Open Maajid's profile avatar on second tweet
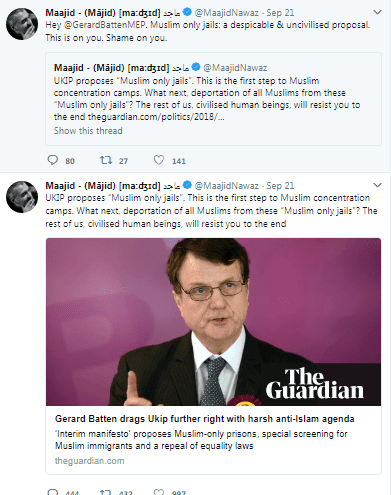The width and height of the screenshot is (391, 495). click(x=22, y=197)
